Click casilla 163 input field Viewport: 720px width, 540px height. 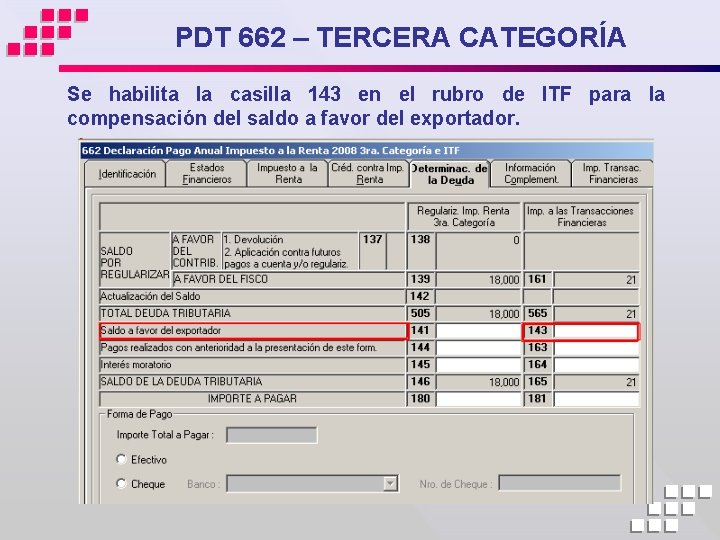[596, 348]
